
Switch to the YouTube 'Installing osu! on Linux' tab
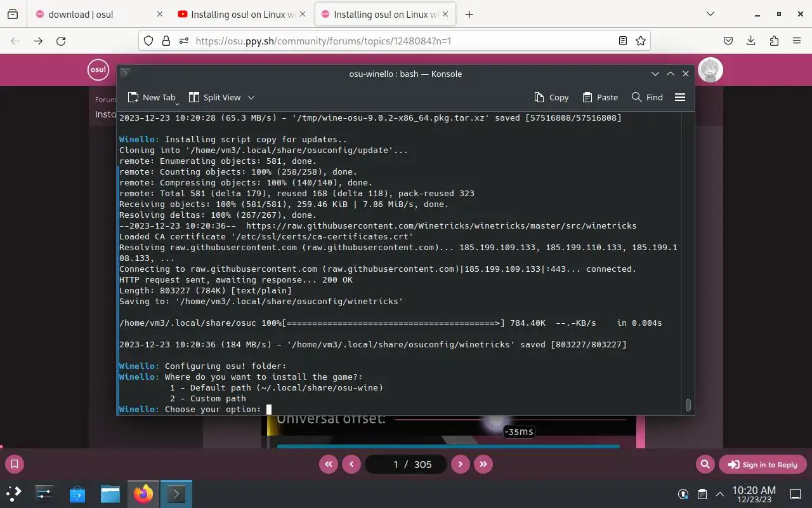pyautogui.click(x=243, y=14)
